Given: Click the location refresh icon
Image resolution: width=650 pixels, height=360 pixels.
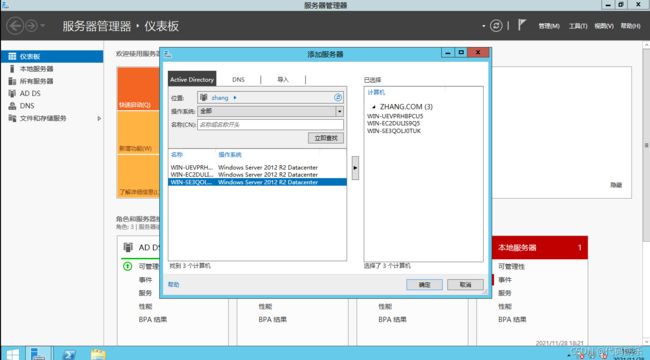Looking at the screenshot, I should tap(338, 97).
